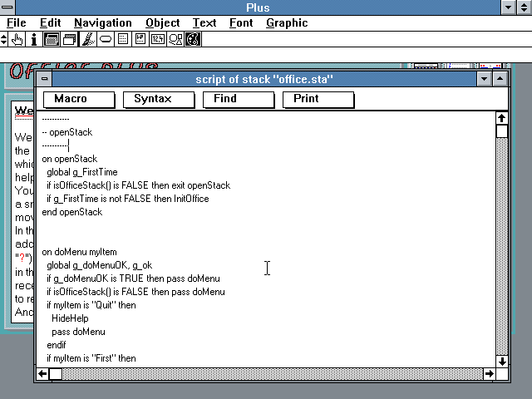Toggle the color palette tool
The image size is (532, 399).
193,39
